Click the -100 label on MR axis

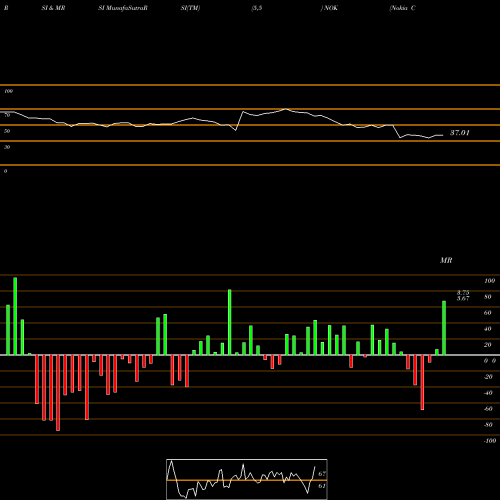(x=490, y=441)
